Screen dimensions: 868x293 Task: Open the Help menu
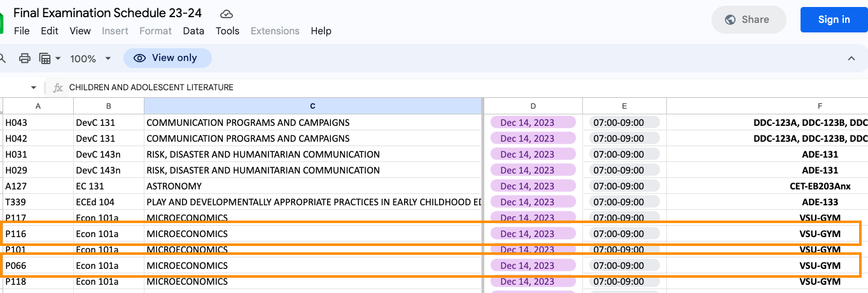[x=321, y=31]
